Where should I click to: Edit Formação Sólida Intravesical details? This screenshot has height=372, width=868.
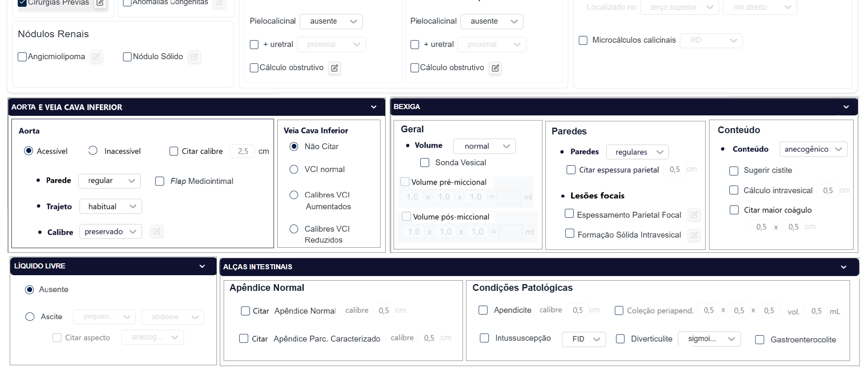(x=694, y=235)
